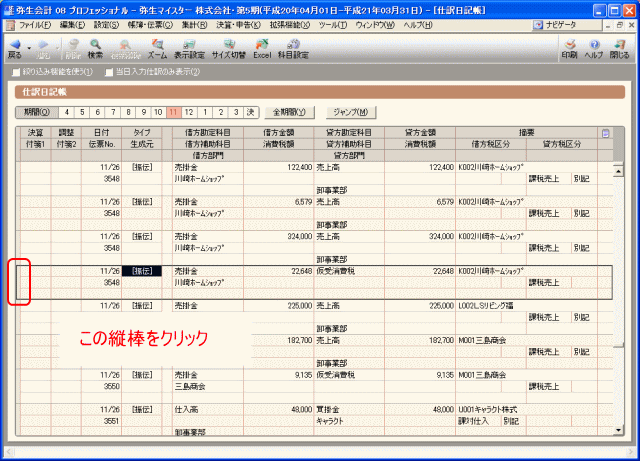Open the ツール(T) menu
The height and width of the screenshot is (461, 640).
[x=333, y=25]
